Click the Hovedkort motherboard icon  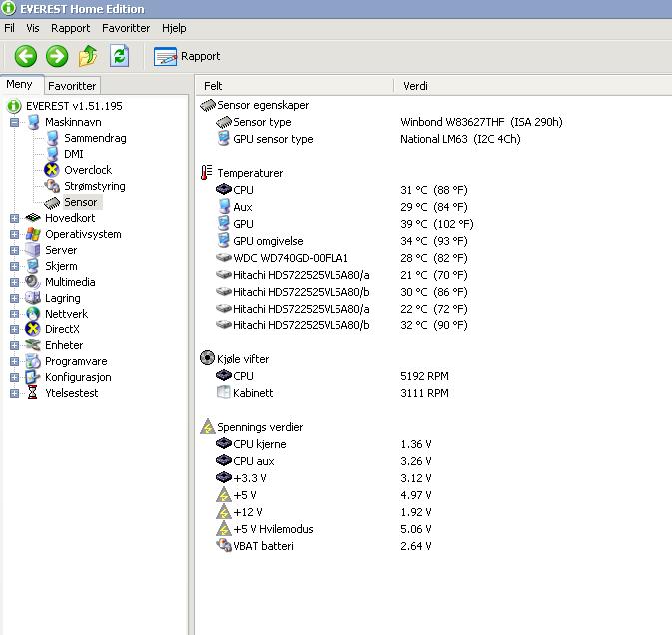33,218
